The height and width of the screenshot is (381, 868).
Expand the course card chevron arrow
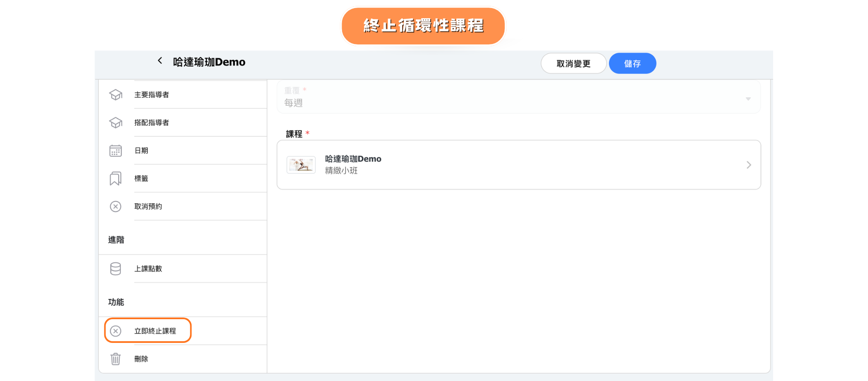(748, 165)
